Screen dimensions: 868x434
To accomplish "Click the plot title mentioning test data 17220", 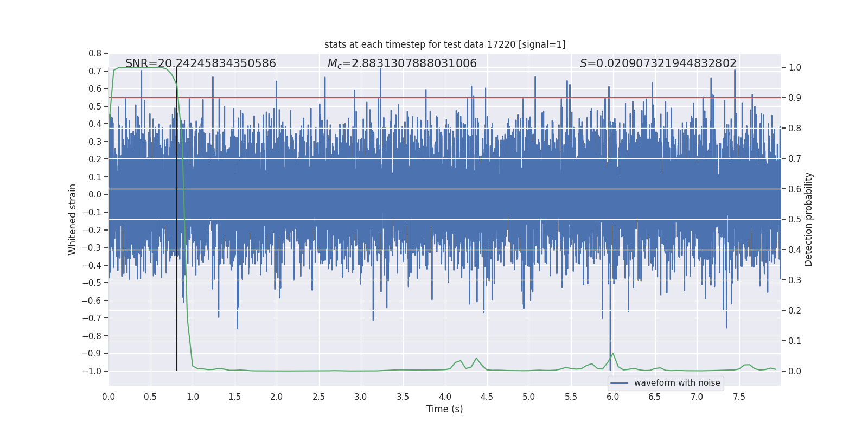I will tap(445, 44).
